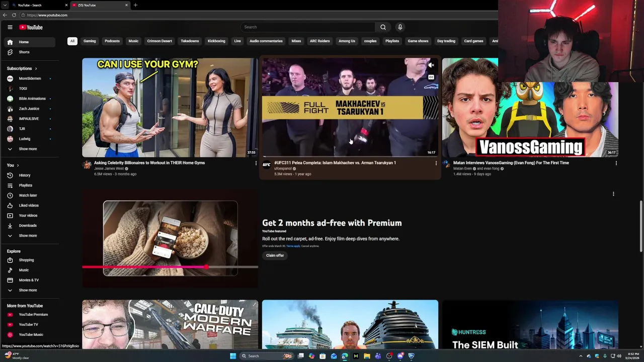Select the Gaming filter chip
The image size is (644, 362).
tap(90, 41)
